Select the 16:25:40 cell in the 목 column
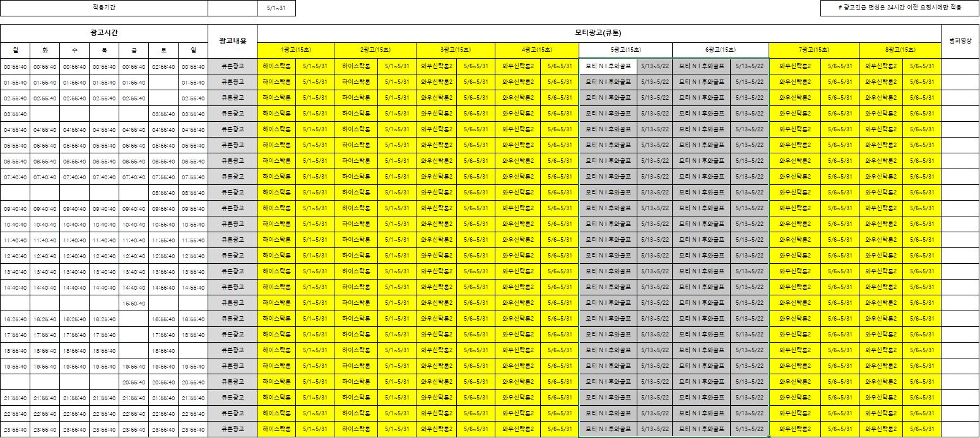980x438 pixels. [104, 319]
